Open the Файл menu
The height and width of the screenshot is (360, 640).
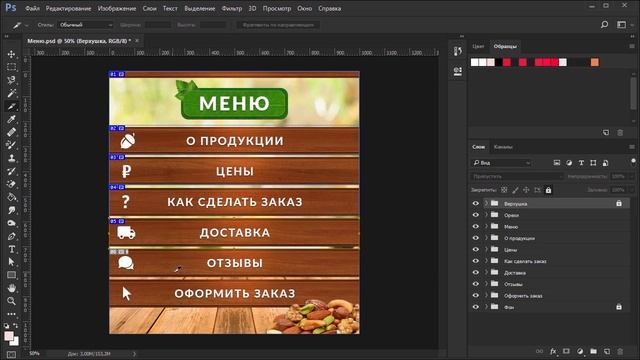[x=32, y=8]
